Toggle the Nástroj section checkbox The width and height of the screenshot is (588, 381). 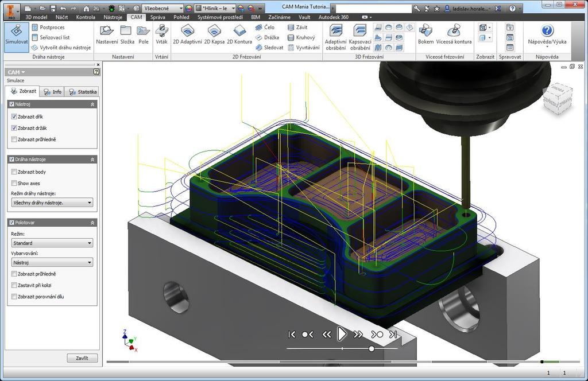pyautogui.click(x=11, y=104)
